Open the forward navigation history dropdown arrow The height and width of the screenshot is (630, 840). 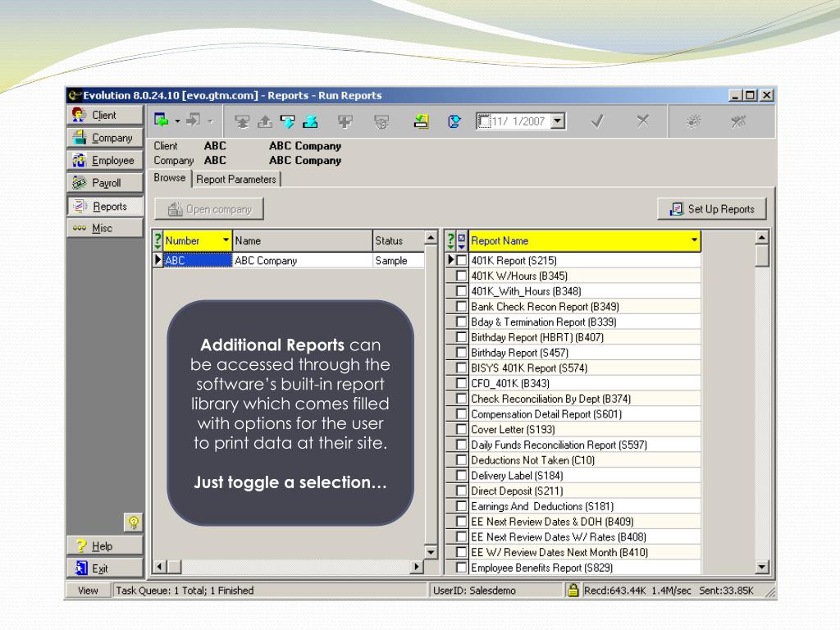coord(211,121)
